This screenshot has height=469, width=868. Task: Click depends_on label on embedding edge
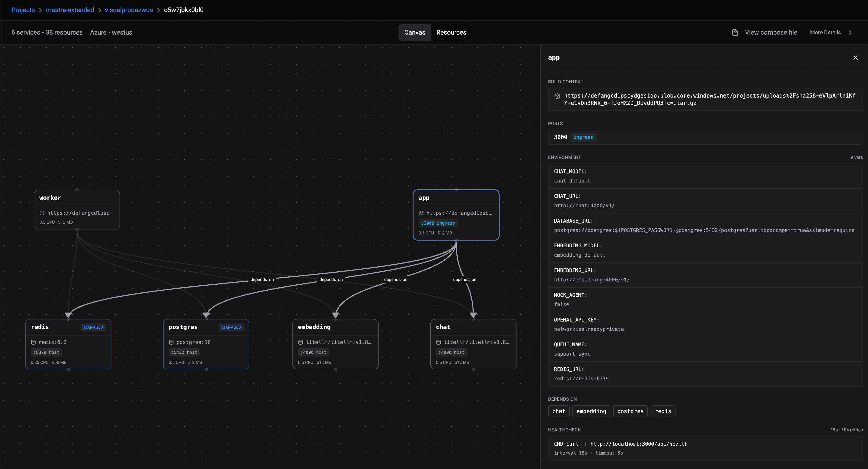[396, 280]
